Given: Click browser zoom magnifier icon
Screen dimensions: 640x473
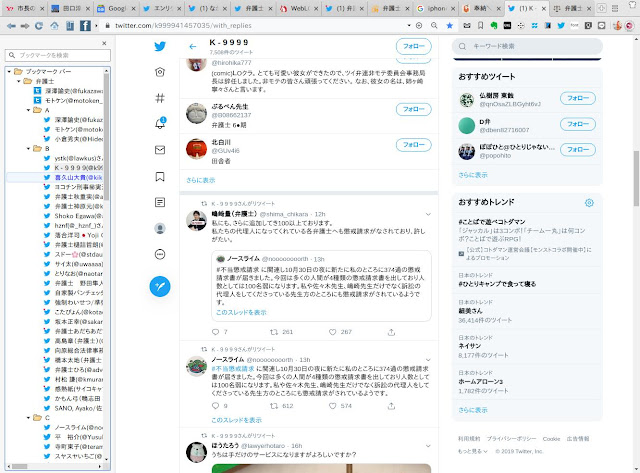Looking at the screenshot, I should [x=434, y=26].
